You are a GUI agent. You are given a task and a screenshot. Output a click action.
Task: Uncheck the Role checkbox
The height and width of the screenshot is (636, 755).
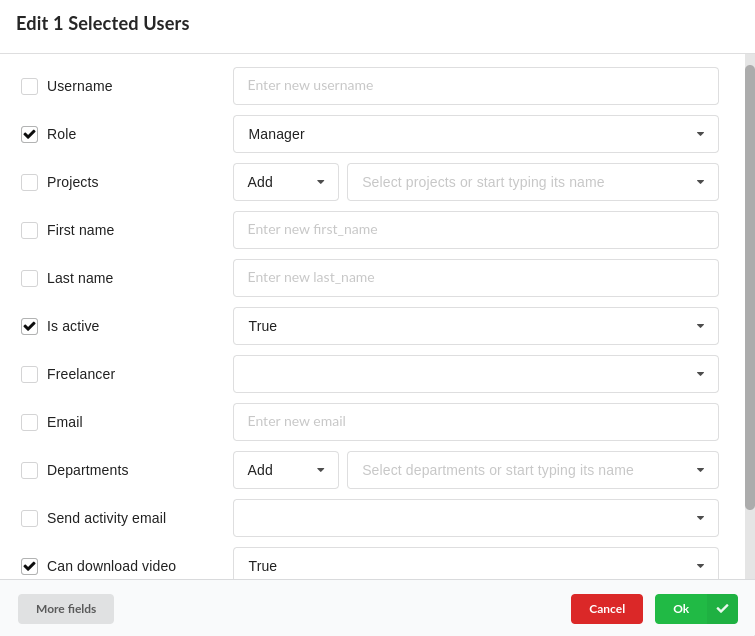coord(30,134)
